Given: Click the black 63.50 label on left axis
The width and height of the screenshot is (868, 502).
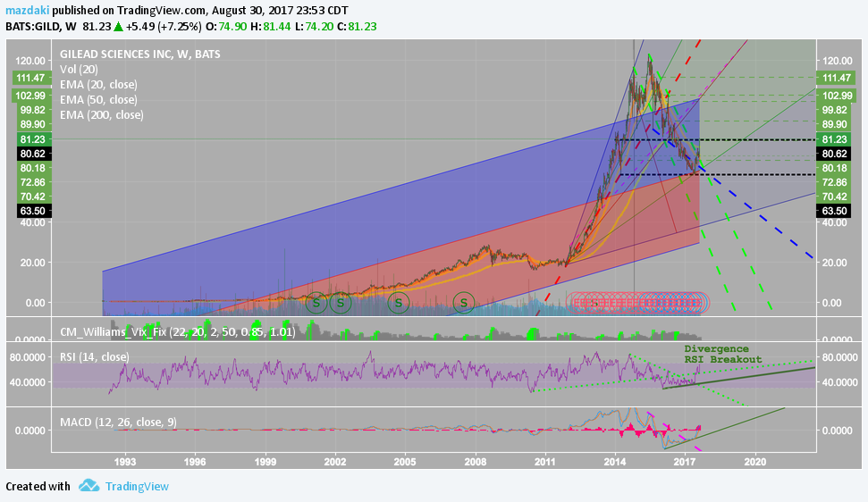Looking at the screenshot, I should pos(32,211).
